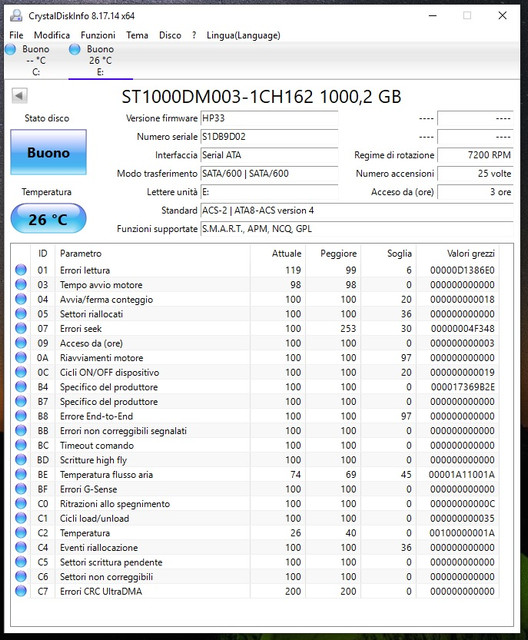Click the Standard field ACS-2 | ATA8-ACS

[x=357, y=211]
